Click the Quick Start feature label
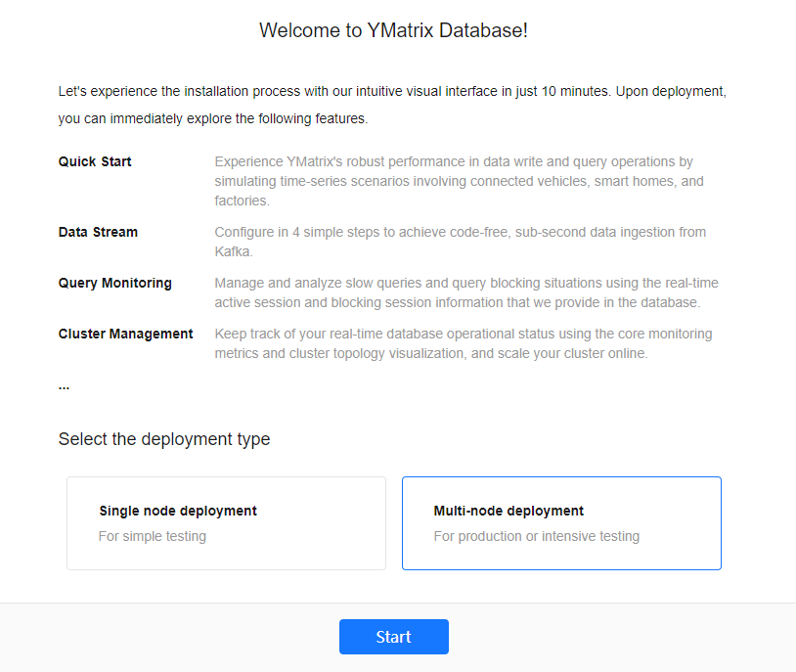The height and width of the screenshot is (672, 796). click(95, 161)
